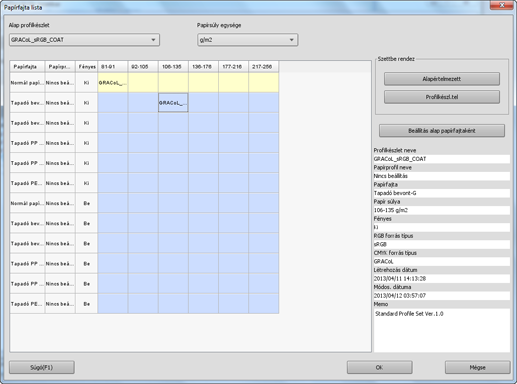Image resolution: width=517 pixels, height=384 pixels.
Task: Select the 136-176 weight column header
Action: point(203,67)
